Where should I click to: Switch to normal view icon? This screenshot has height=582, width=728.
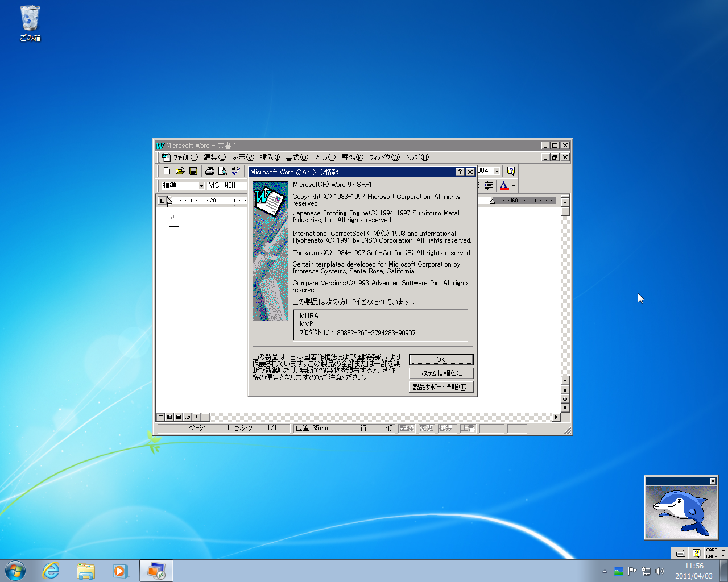[161, 417]
